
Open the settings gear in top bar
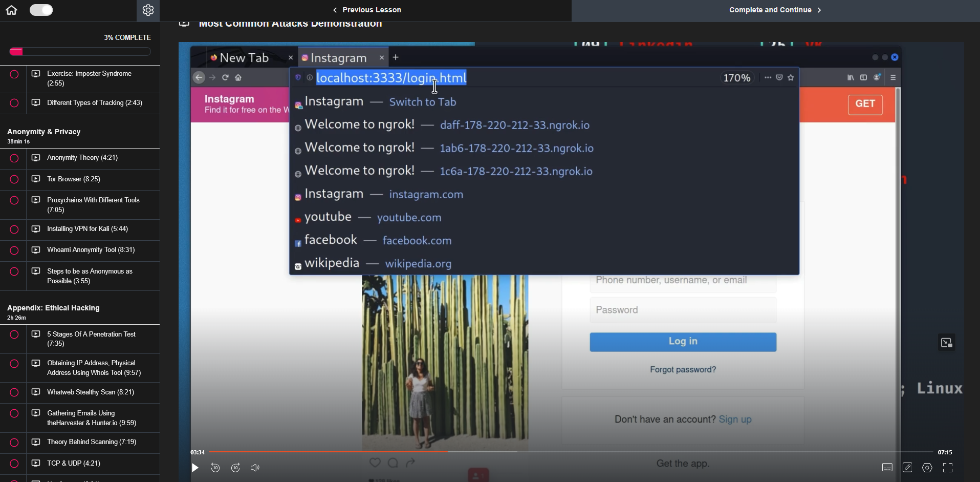tap(148, 10)
